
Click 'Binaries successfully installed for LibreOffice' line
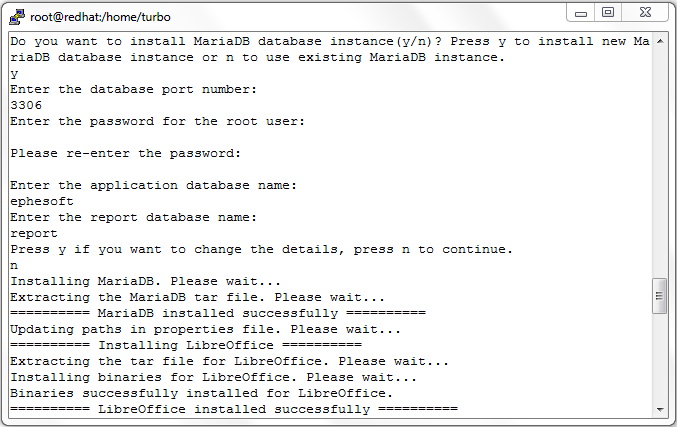[x=202, y=393]
